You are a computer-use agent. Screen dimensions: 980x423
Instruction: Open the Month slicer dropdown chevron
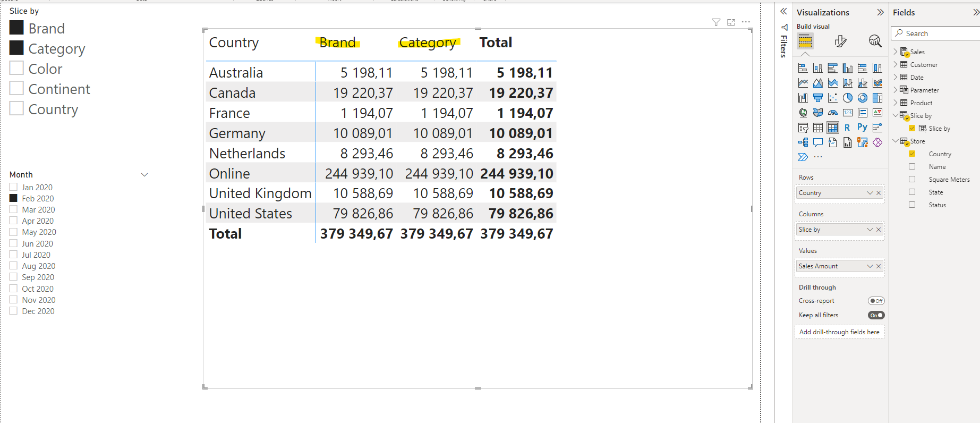(x=144, y=175)
